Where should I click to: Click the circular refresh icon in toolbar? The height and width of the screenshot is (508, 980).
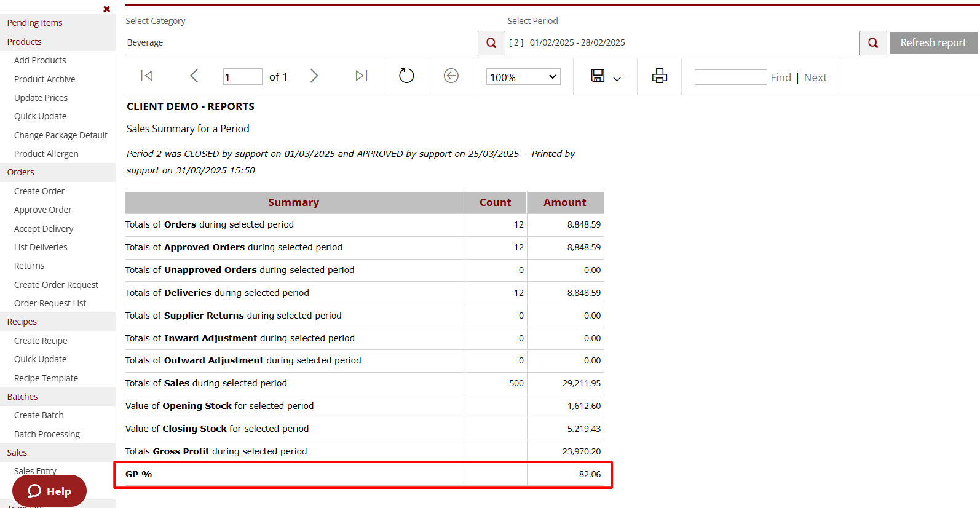tap(406, 76)
